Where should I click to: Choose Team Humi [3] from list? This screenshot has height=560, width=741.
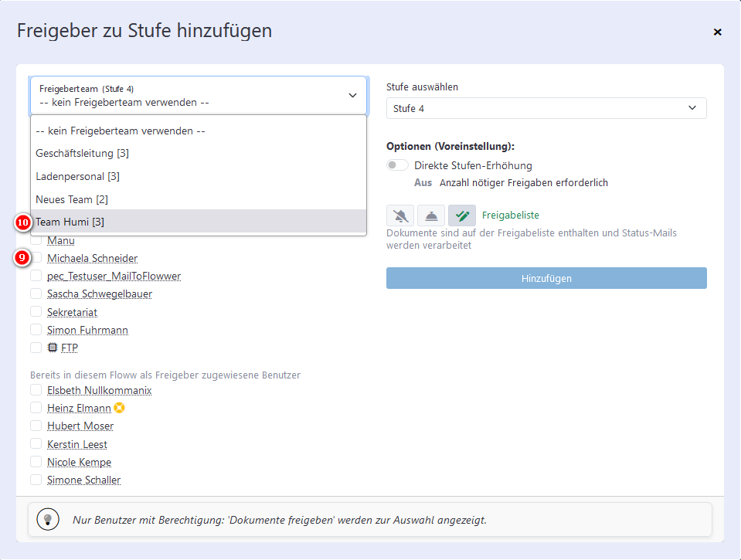coord(199,222)
